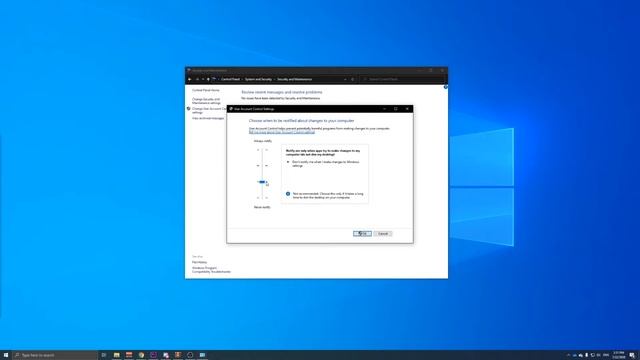
Task: Show hidden system tray icons chevron
Action: click(569, 355)
